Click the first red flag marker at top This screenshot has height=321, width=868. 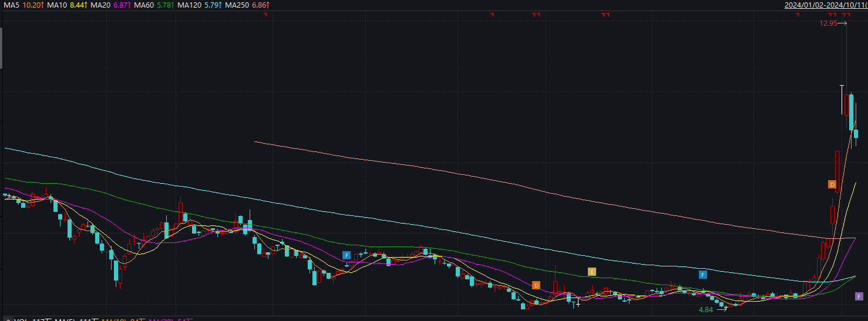pos(265,15)
